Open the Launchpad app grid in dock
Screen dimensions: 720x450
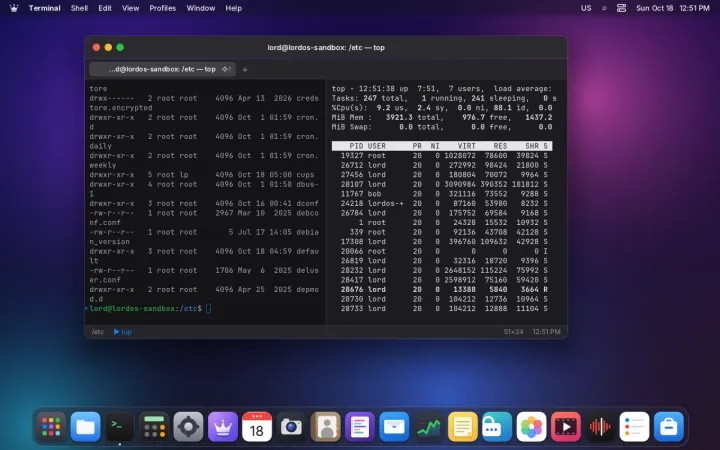click(x=51, y=427)
